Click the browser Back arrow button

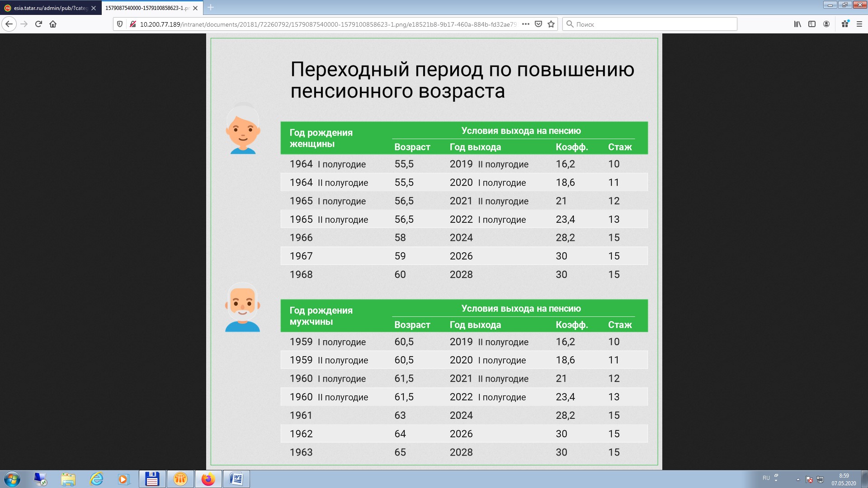[9, 24]
